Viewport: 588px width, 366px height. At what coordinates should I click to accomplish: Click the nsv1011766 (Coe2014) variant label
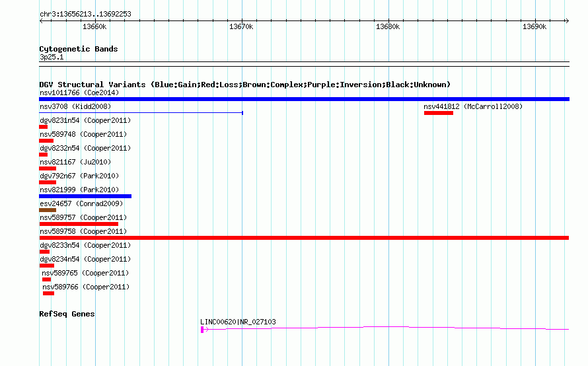[x=79, y=92]
